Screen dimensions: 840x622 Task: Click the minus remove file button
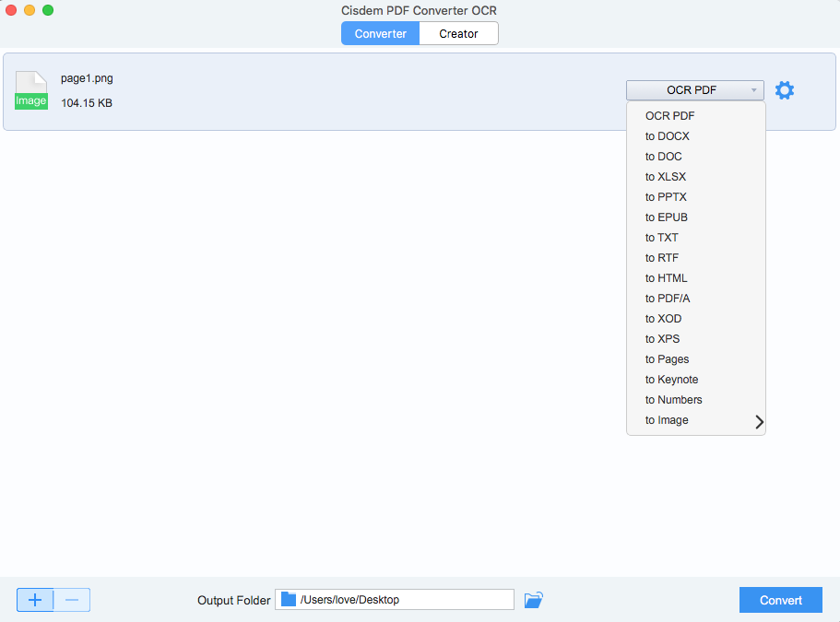pyautogui.click(x=72, y=600)
